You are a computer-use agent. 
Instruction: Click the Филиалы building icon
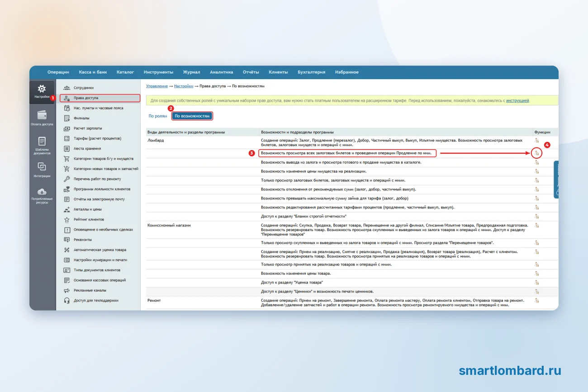(67, 118)
